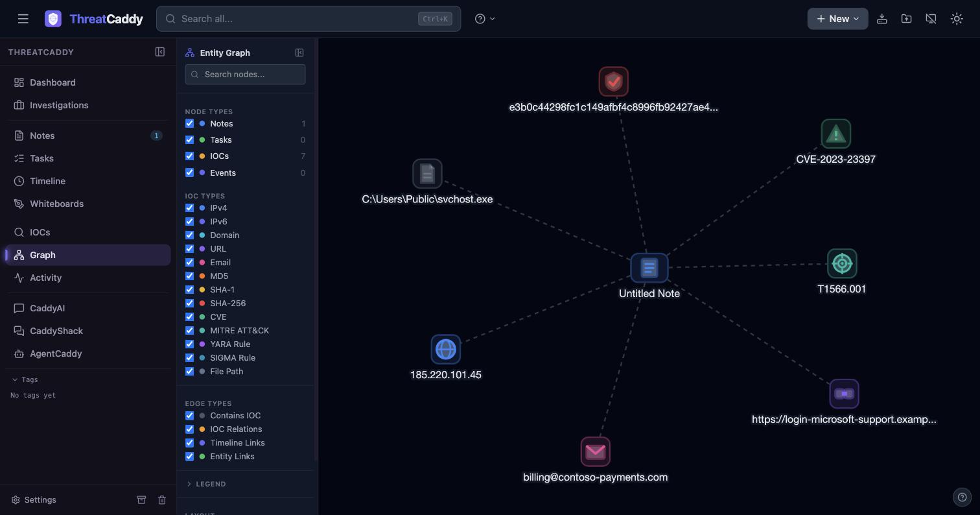Click the SHA-256 hash shield node
This screenshot has height=515, width=980.
[613, 82]
